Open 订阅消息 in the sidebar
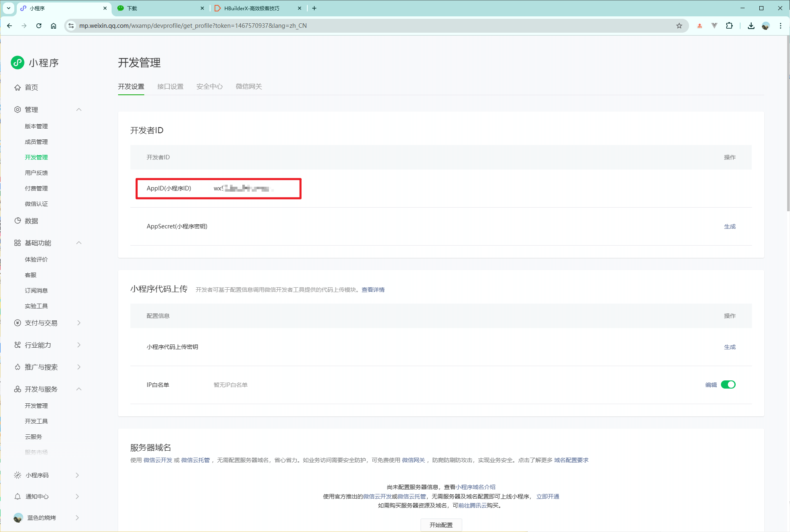The width and height of the screenshot is (790, 532). (36, 291)
